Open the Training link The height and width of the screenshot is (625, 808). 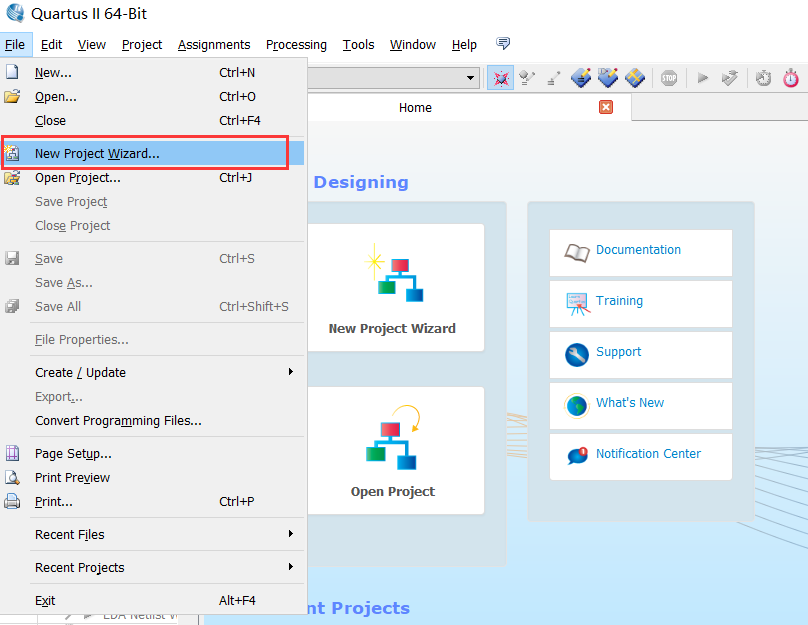click(x=619, y=300)
